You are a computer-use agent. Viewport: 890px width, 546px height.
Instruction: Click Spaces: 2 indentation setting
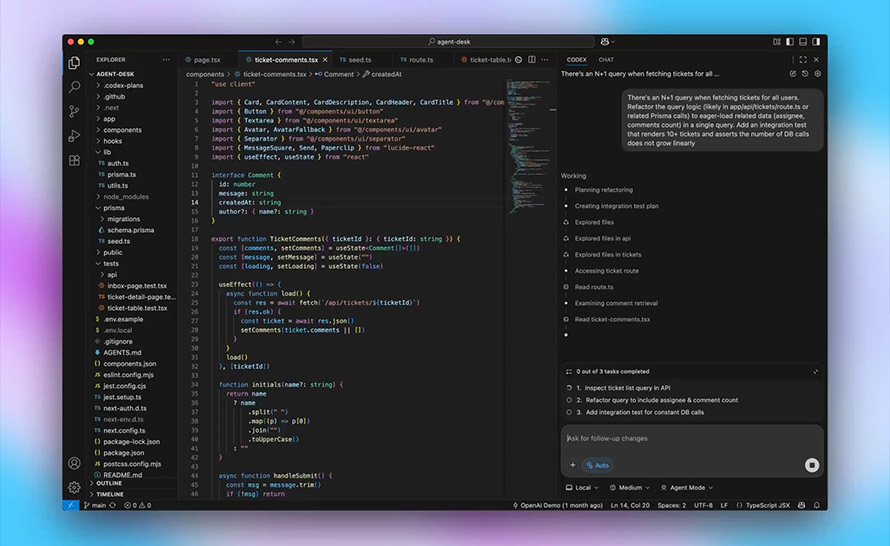(671, 505)
